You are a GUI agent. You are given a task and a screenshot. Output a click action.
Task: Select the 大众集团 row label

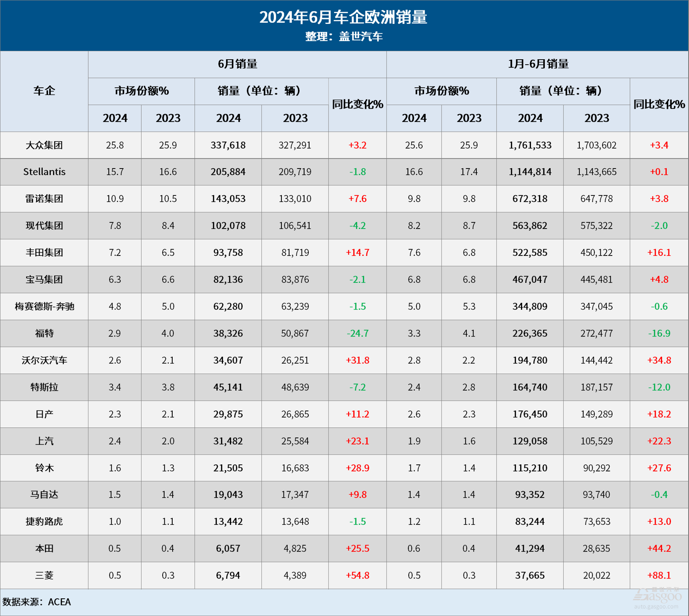[x=44, y=145]
